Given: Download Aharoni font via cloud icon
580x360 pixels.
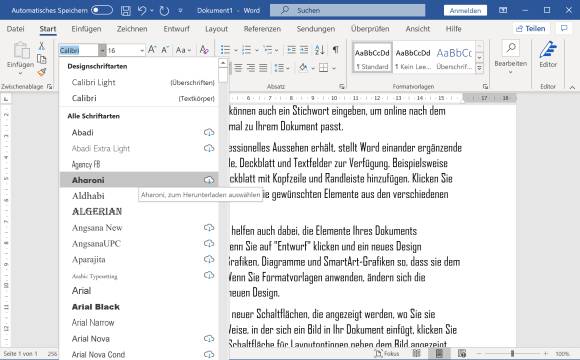Looking at the screenshot, I should [x=209, y=180].
